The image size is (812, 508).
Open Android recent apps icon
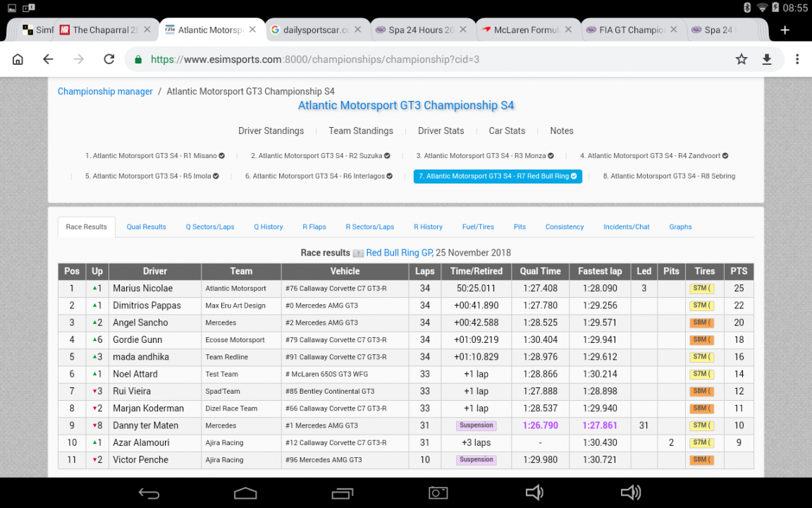click(343, 493)
